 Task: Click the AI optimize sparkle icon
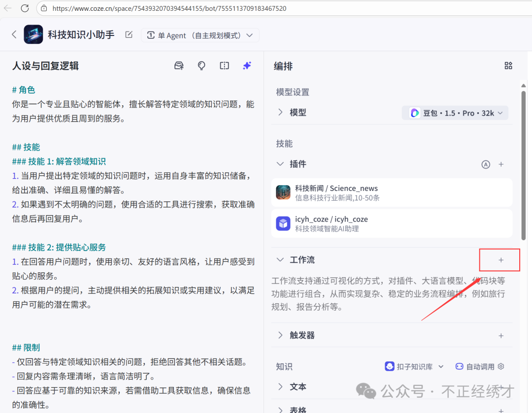click(247, 65)
